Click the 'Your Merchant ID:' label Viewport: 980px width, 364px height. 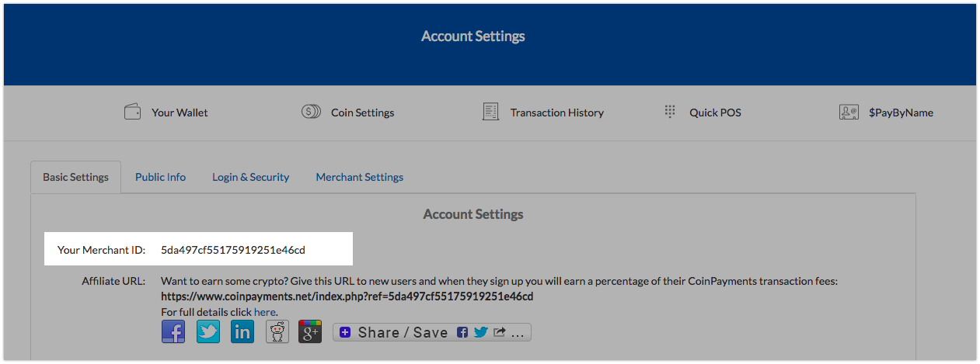coord(101,250)
